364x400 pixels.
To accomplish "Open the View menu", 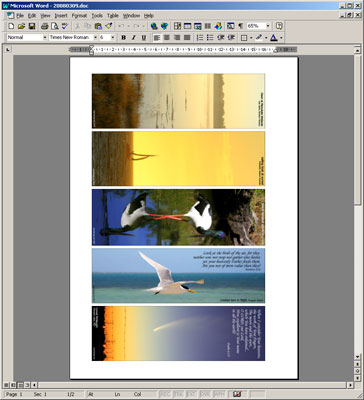I will pos(45,16).
